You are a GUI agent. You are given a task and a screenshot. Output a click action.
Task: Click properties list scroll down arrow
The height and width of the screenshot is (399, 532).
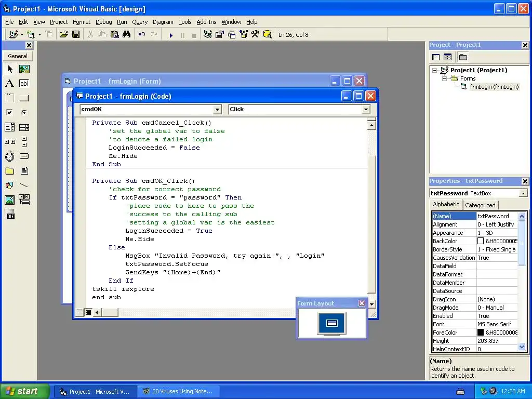point(522,347)
